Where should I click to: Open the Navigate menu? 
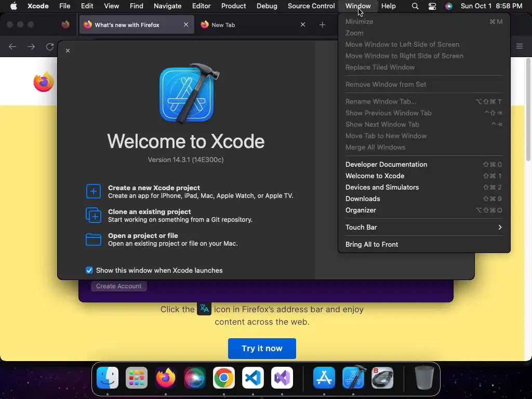[168, 6]
